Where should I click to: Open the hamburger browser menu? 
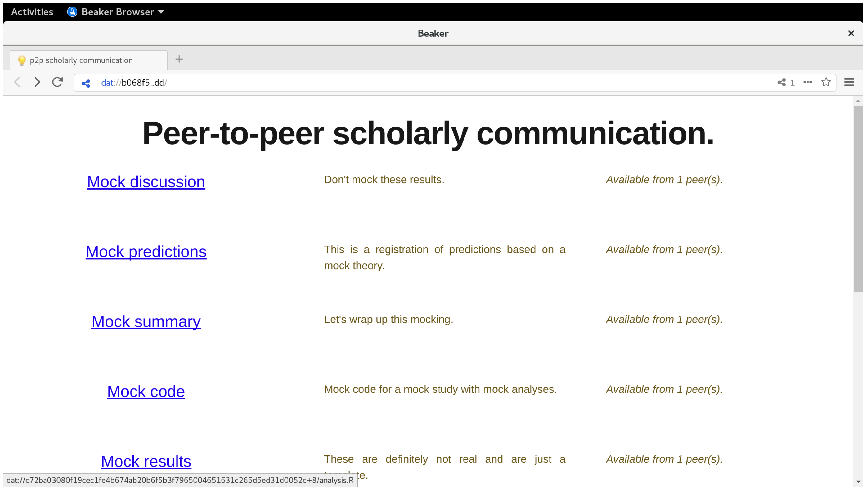[x=849, y=82]
